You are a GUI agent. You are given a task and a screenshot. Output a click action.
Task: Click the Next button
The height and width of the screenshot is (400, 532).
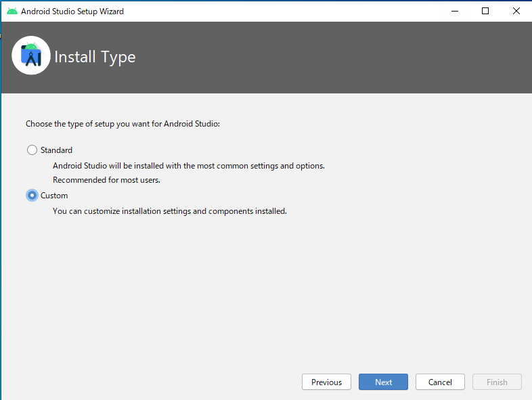point(383,382)
